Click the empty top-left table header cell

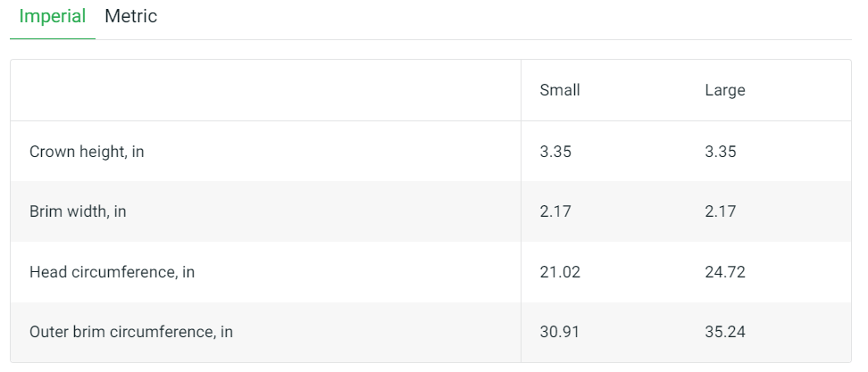coord(265,90)
